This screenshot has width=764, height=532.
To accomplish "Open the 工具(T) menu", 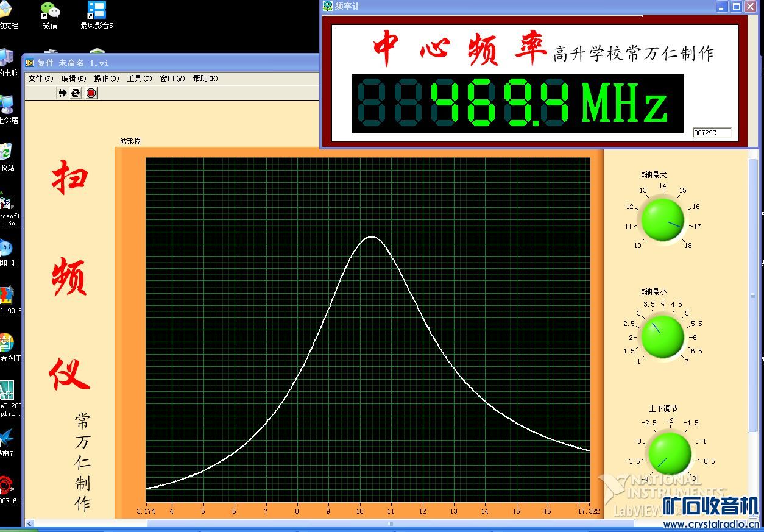I will (140, 78).
